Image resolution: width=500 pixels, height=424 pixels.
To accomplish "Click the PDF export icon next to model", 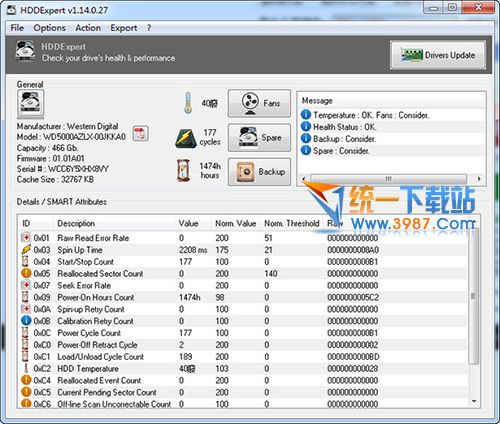I will click(140, 134).
